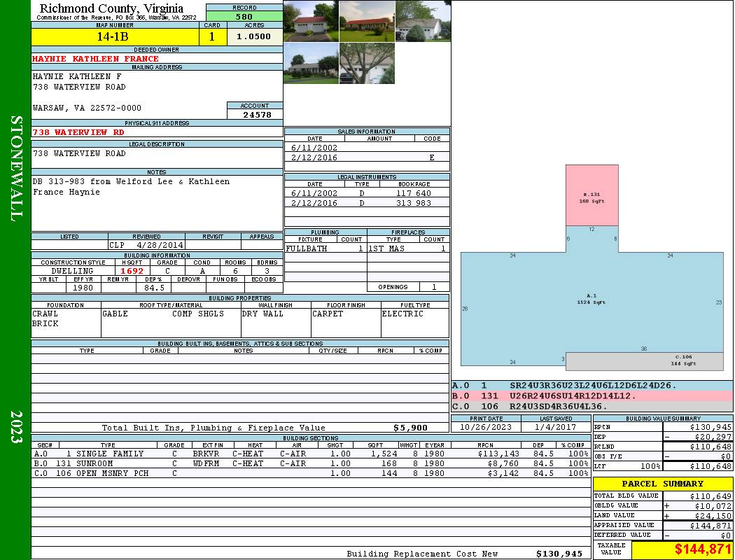Click the red H SQFT value 1692
This screenshot has height=560, width=735.
[131, 271]
